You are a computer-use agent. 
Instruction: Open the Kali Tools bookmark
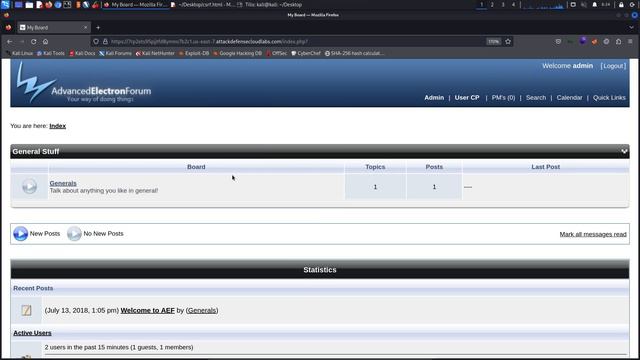(x=51, y=53)
